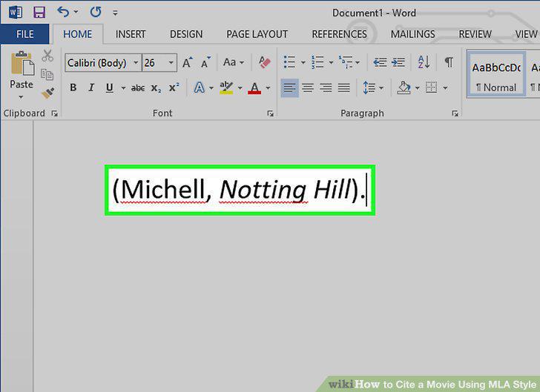Image resolution: width=540 pixels, height=392 pixels.
Task: Open the PAGE LAYOUT tab
Action: 257,34
